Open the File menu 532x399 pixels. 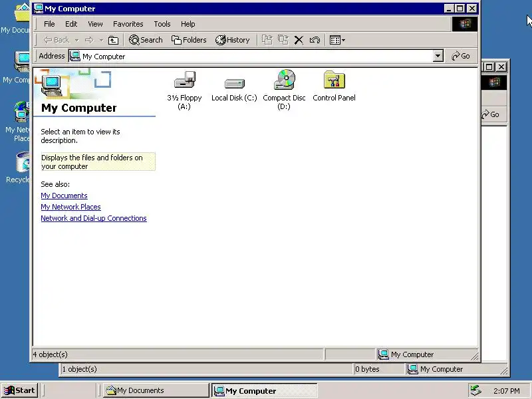coord(49,24)
